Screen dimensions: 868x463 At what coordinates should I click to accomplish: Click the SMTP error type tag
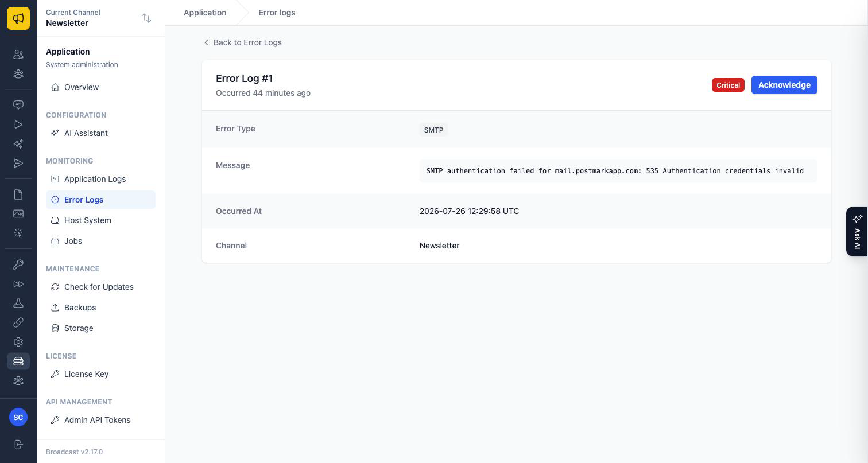point(433,130)
